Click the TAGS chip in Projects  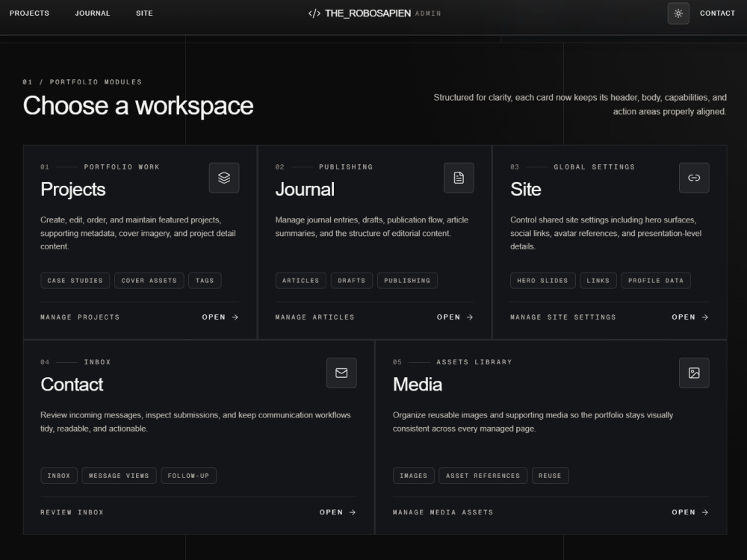[205, 281]
